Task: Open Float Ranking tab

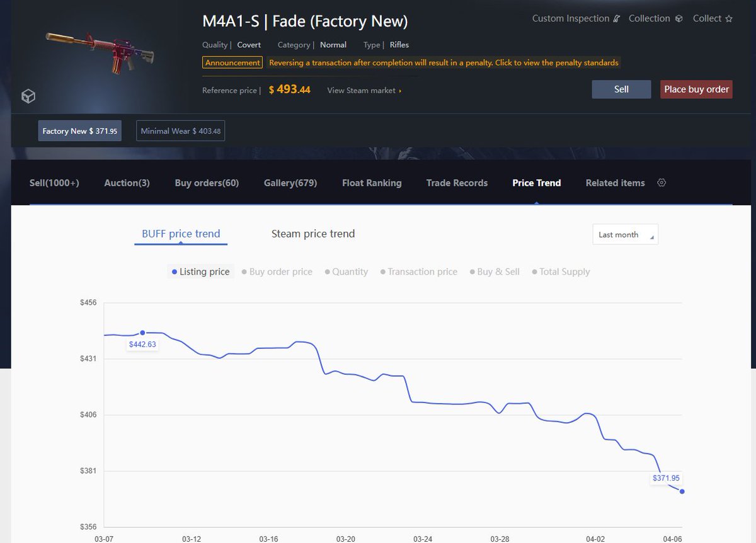Action: [372, 183]
